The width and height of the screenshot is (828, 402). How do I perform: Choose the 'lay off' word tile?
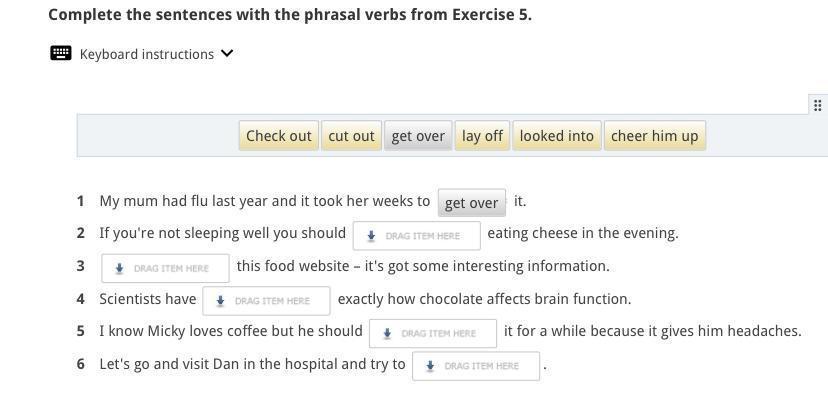[x=482, y=136]
